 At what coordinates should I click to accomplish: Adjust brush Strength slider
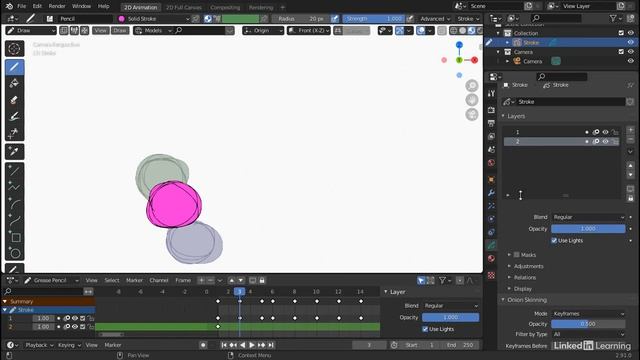pyautogui.click(x=373, y=19)
